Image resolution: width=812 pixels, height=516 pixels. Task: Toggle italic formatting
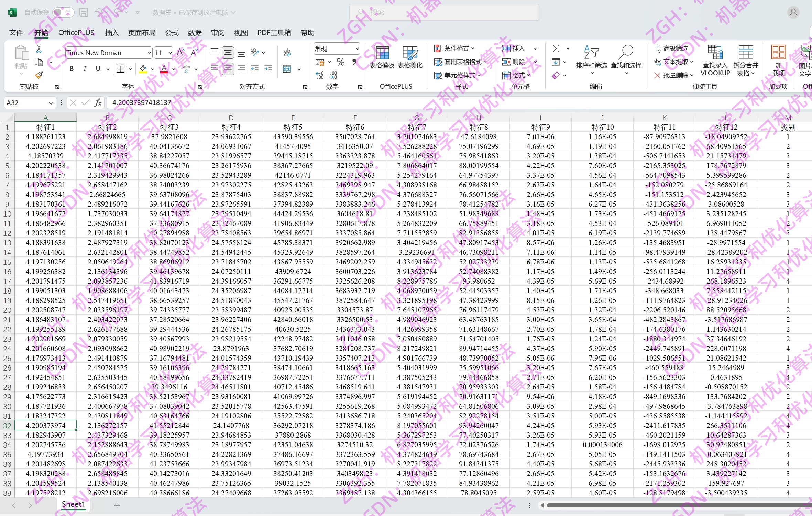click(85, 69)
